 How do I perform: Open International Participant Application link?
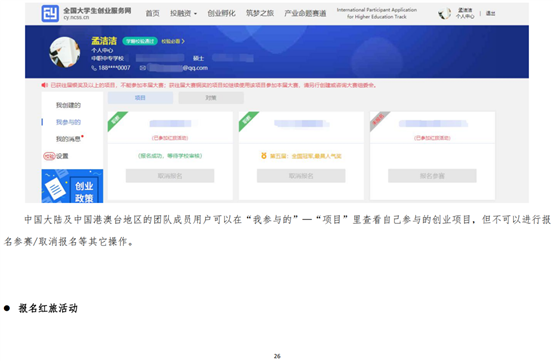377,13
